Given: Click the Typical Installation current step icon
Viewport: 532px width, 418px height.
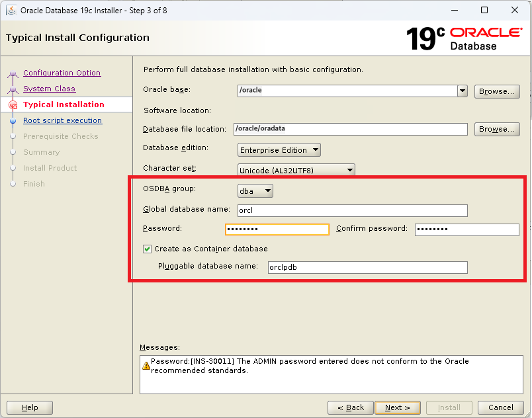Looking at the screenshot, I should [13, 105].
